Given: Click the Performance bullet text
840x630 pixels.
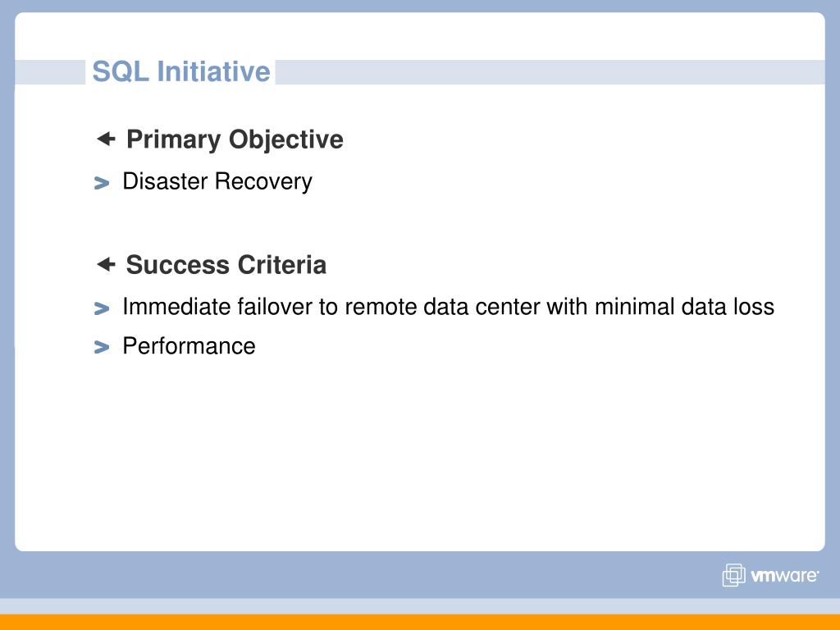Looking at the screenshot, I should click(189, 346).
